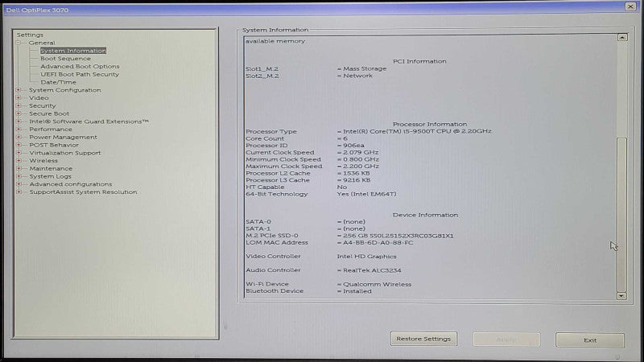This screenshot has width=644, height=362.
Task: Click scrollbar down arrow
Action: tap(621, 295)
